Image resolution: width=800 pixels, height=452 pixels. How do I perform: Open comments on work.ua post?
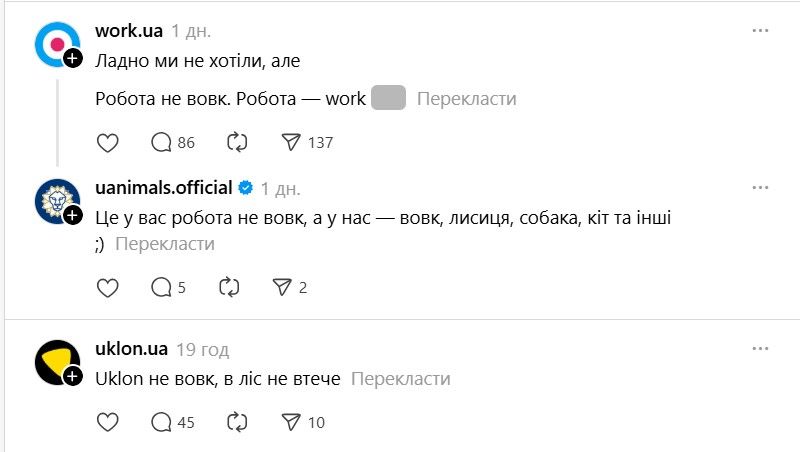tap(161, 142)
